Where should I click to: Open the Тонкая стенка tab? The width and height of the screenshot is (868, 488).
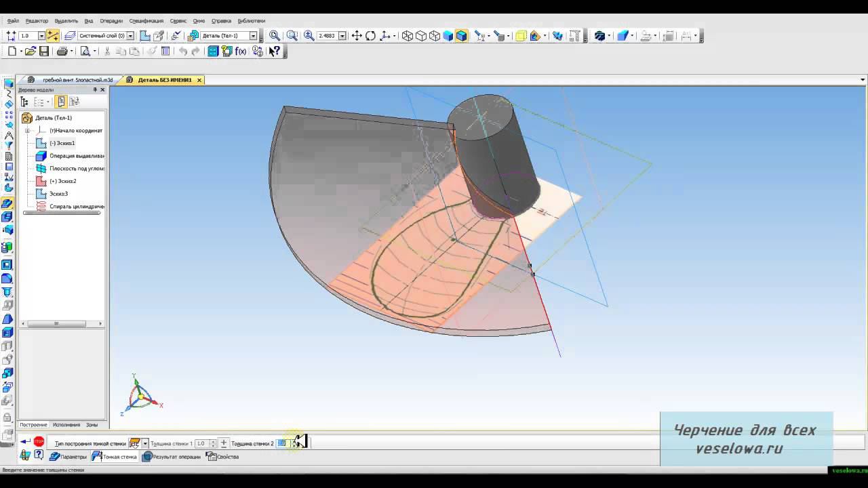(x=115, y=457)
